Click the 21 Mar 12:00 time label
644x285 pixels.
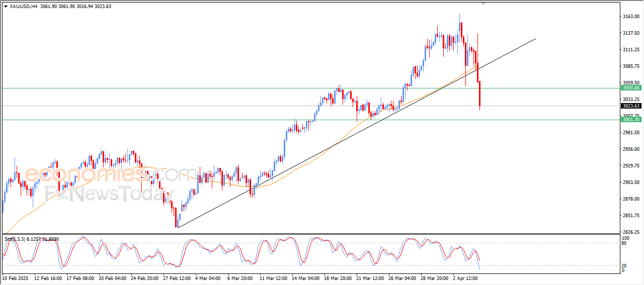click(x=370, y=277)
